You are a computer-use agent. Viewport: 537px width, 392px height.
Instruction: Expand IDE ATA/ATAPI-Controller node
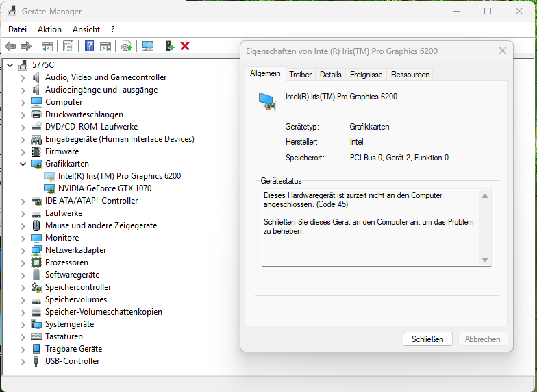click(x=23, y=201)
